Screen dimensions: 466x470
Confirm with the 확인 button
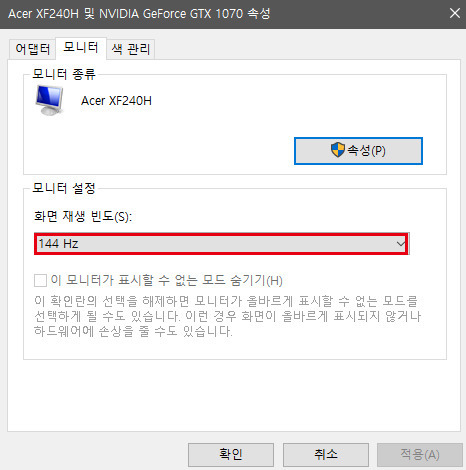231,454
